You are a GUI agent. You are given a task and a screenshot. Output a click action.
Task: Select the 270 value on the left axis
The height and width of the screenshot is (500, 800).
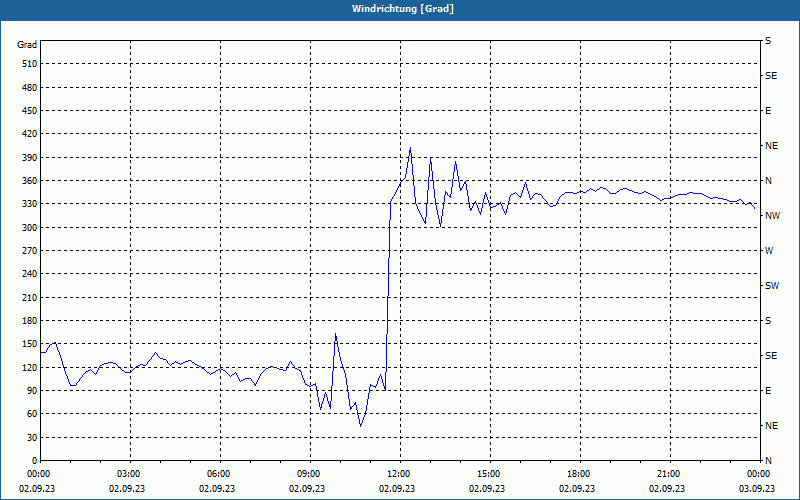click(30, 251)
